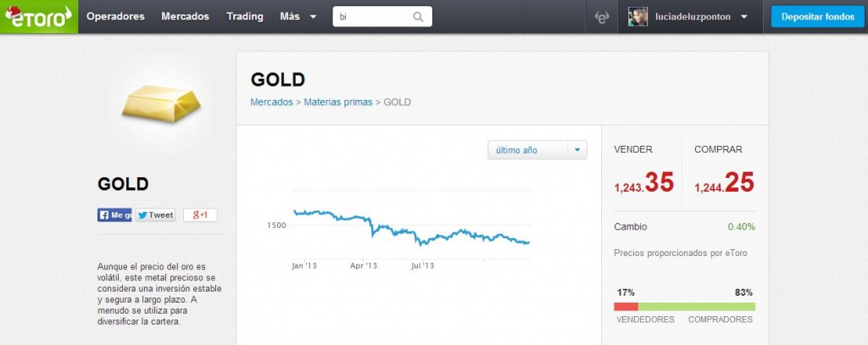Viewport: 868px width, 345px height.
Task: Follow the Mercados breadcrumb link
Action: pyautogui.click(x=272, y=103)
